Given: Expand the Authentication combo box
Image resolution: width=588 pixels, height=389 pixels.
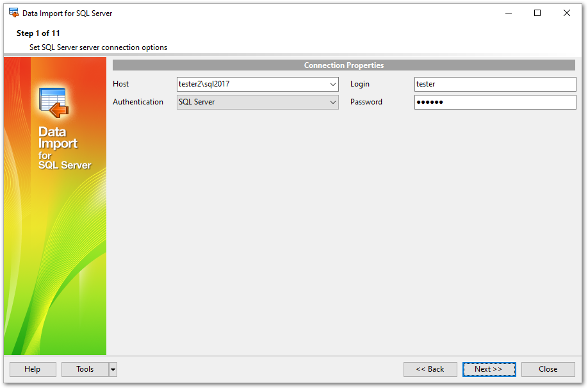Looking at the screenshot, I should click(x=332, y=102).
